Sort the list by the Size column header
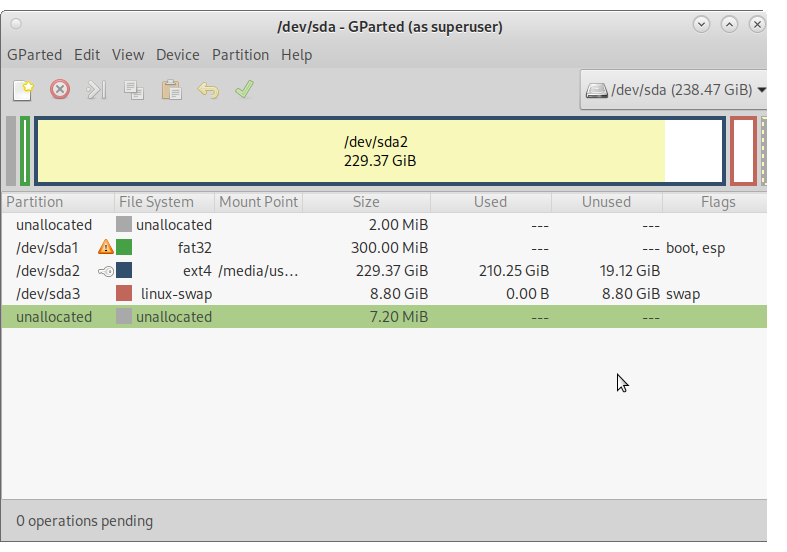This screenshot has height=552, width=787. coord(366,202)
